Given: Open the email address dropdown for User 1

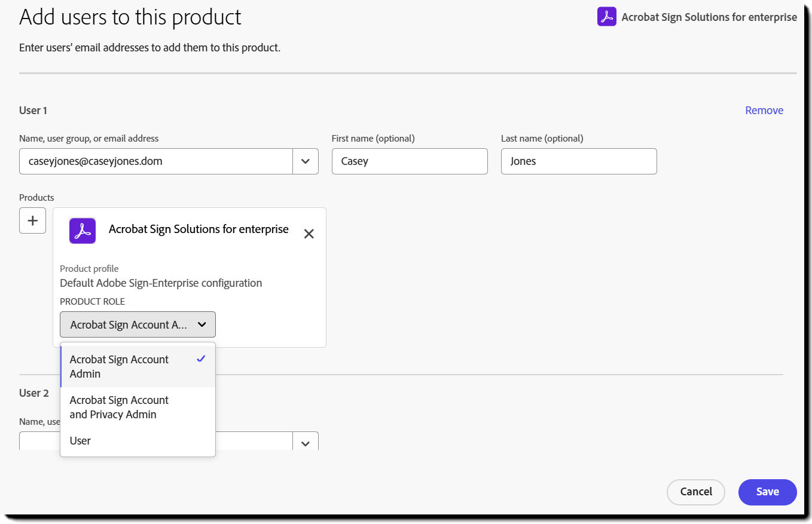Looking at the screenshot, I should 305,161.
